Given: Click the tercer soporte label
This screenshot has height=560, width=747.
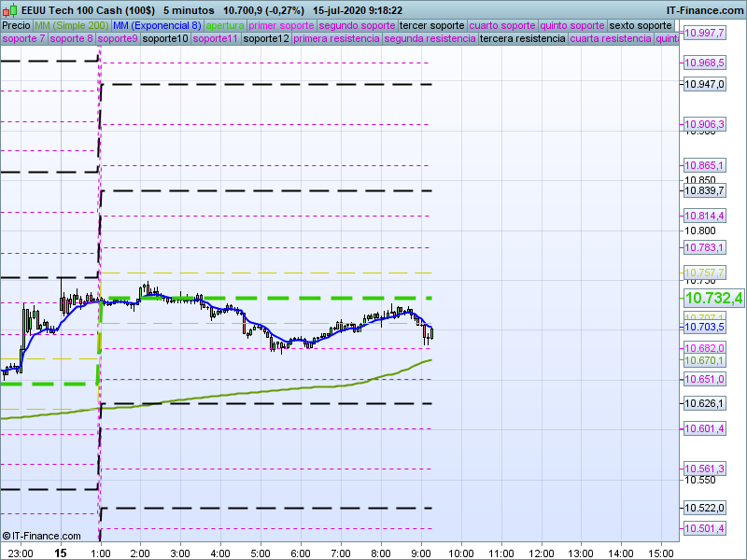Looking at the screenshot, I should click(431, 25).
